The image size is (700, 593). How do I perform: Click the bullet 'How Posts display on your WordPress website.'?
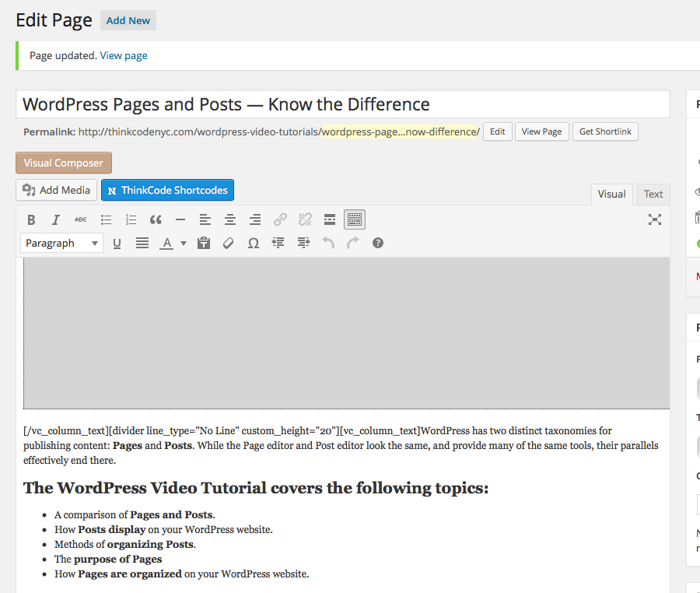(163, 530)
